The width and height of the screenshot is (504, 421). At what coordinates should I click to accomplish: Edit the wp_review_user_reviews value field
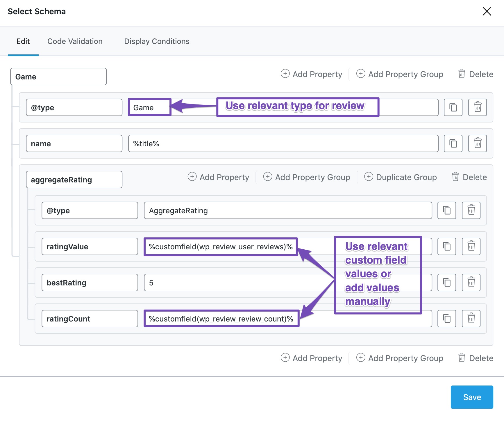click(288, 246)
